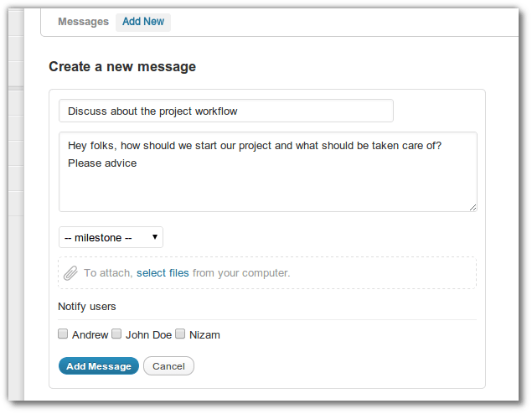The height and width of the screenshot is (414, 532).
Task: Click the paperclip attachment icon
Action: (71, 273)
